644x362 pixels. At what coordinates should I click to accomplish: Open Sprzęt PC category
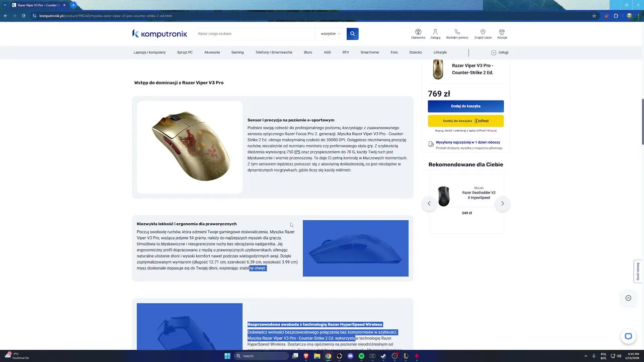coord(185,52)
